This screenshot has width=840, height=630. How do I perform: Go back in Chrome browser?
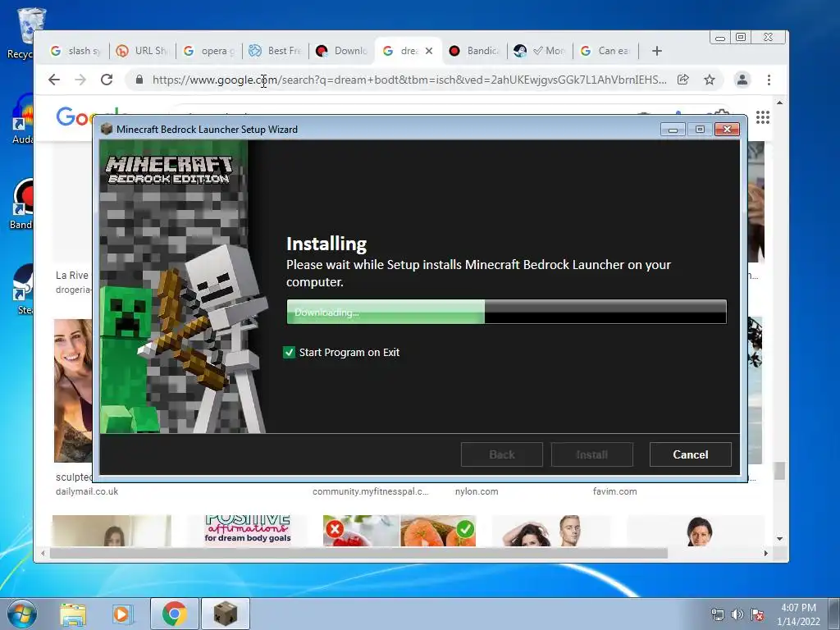[54, 80]
